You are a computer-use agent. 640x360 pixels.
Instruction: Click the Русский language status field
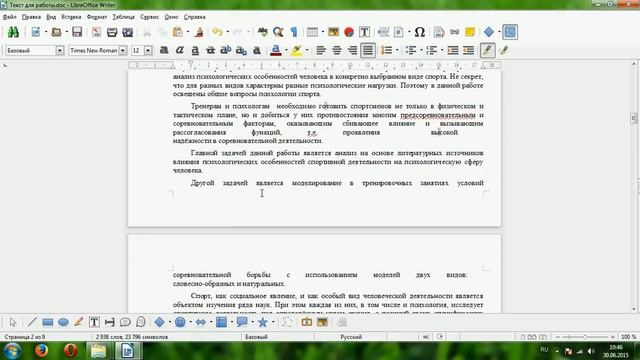click(351, 337)
